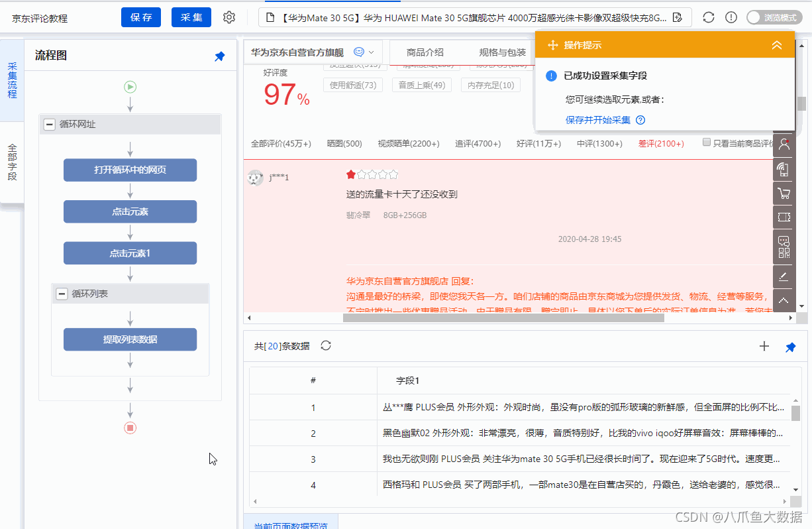
Task: Click the 音质上乘(49) tag
Action: click(x=421, y=85)
